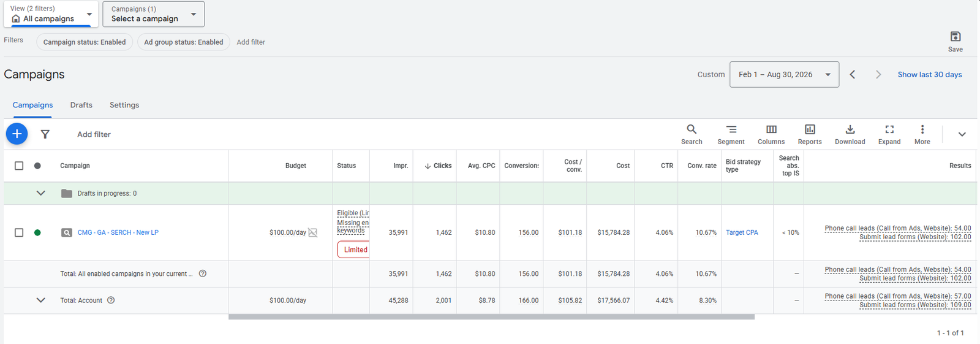
Task: Click Ad group status: Enabled filter chip
Action: (x=184, y=42)
